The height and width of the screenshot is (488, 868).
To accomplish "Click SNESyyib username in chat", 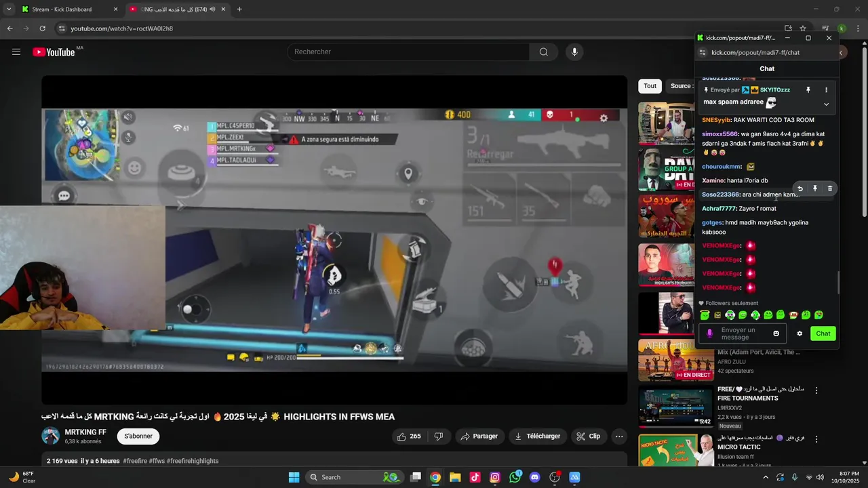I will coord(716,120).
